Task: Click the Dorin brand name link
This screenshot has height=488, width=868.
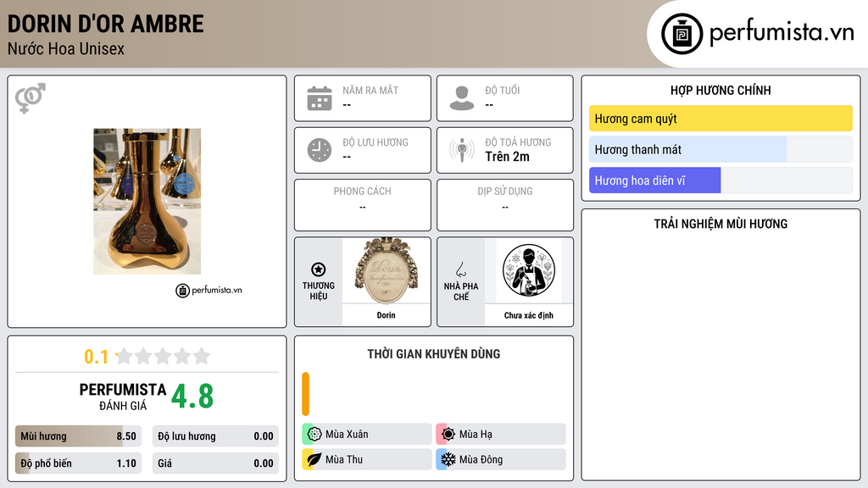Action: pyautogui.click(x=386, y=315)
